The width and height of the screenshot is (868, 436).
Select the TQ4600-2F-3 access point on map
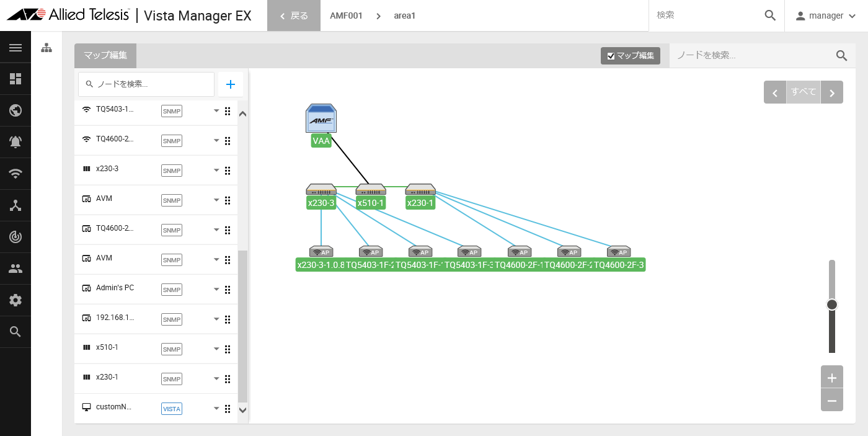619,251
